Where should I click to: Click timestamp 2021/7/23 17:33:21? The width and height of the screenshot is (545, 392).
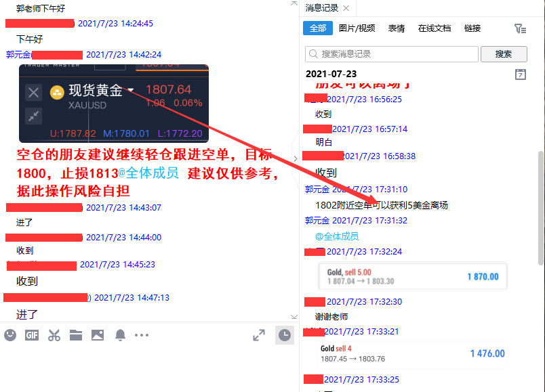click(x=361, y=331)
